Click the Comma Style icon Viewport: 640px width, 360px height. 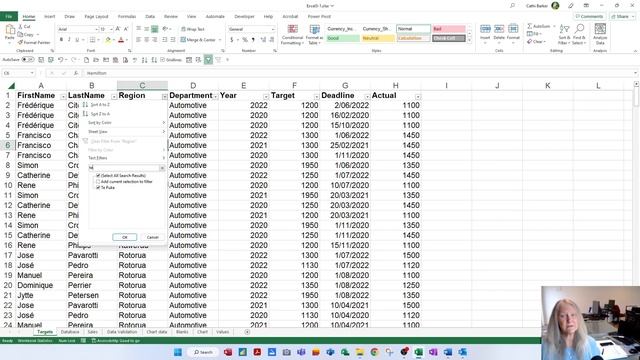253,40
